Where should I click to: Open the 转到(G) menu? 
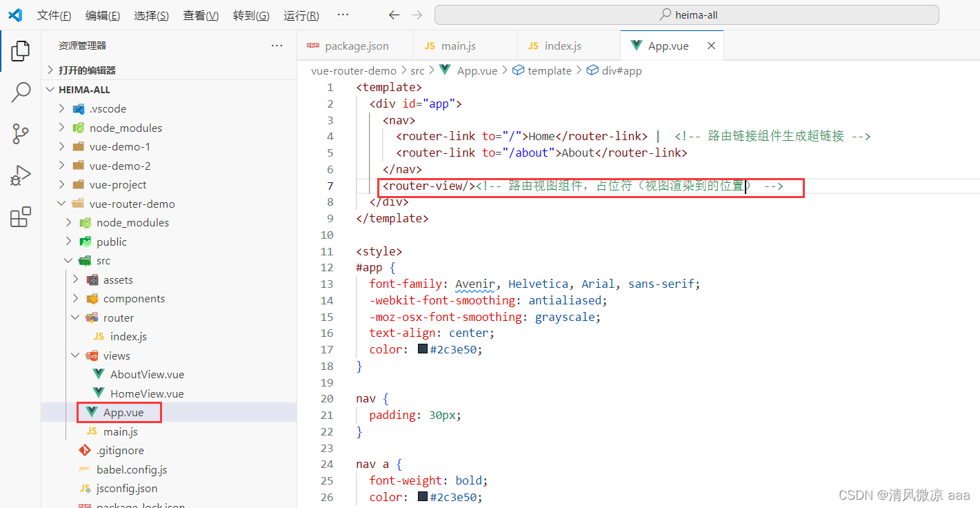tap(251, 15)
